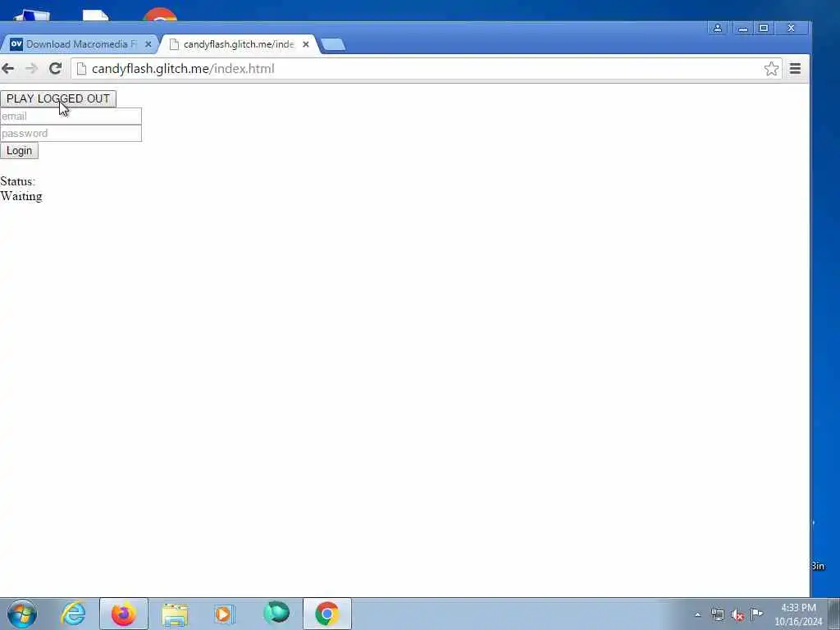Click the muted volume tray icon
The width and height of the screenshot is (840, 630).
click(737, 614)
